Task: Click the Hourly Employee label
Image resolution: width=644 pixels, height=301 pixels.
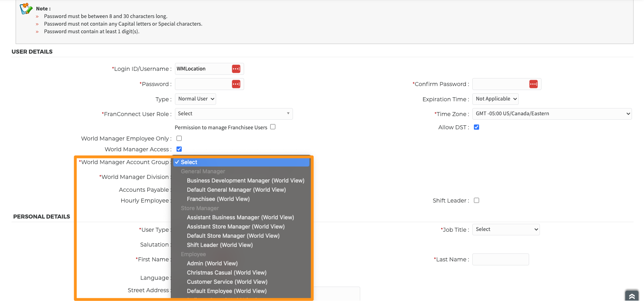Action: tap(145, 201)
